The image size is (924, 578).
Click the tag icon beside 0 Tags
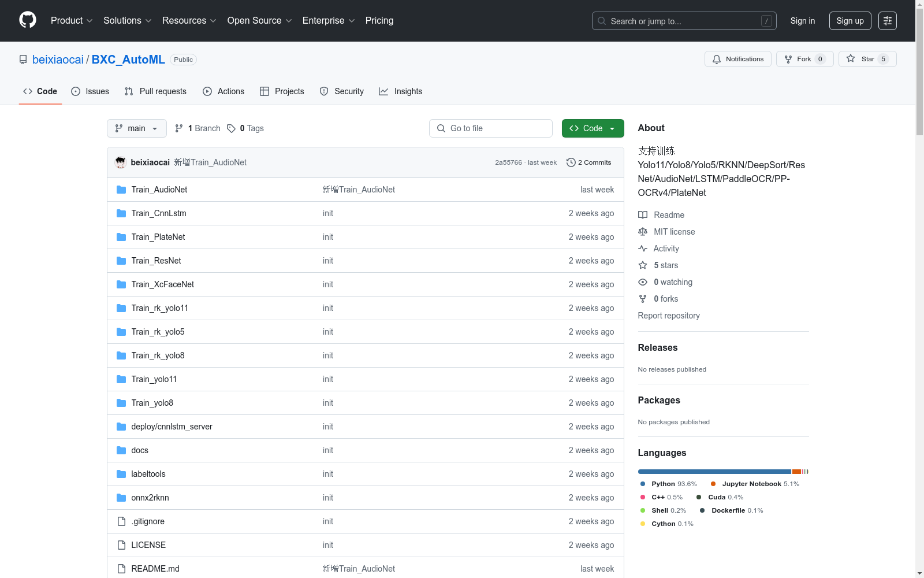[x=231, y=128]
